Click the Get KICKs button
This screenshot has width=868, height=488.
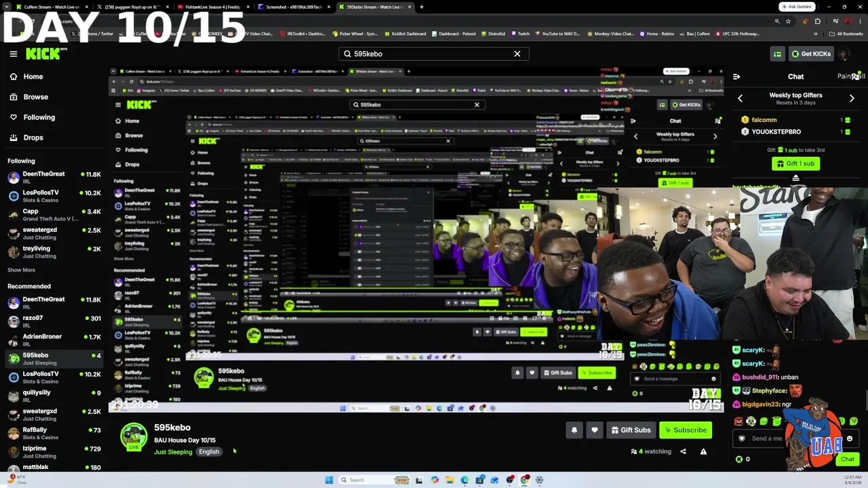pyautogui.click(x=810, y=54)
